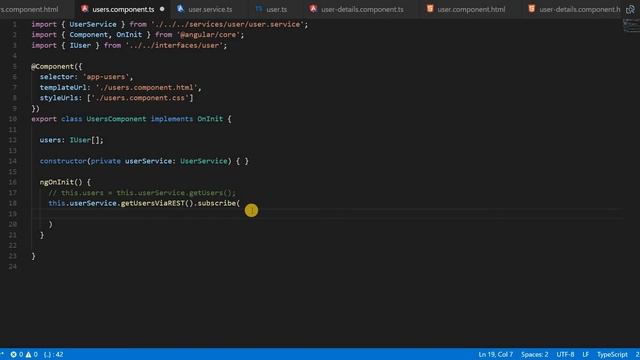640x360 pixels.
Task: Open the partially visible component.html tab at far left
Action: 29,9
